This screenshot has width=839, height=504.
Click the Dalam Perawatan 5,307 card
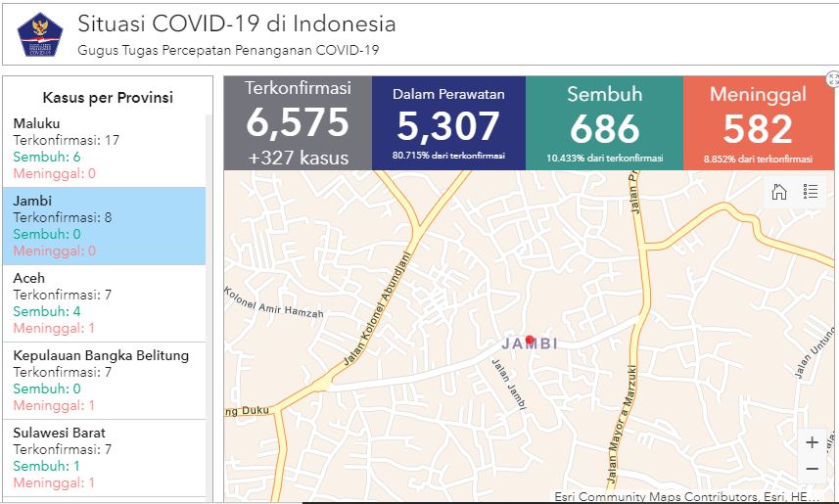(448, 123)
